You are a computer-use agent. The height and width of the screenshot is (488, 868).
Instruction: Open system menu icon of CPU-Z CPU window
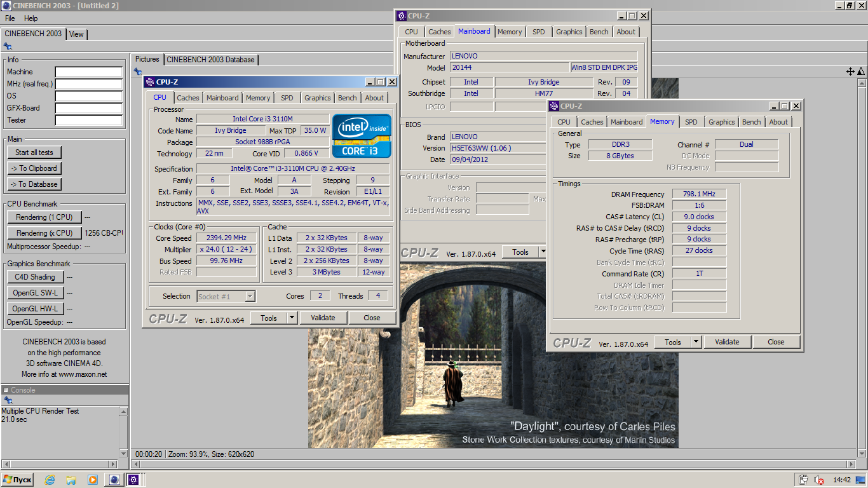[x=149, y=82]
